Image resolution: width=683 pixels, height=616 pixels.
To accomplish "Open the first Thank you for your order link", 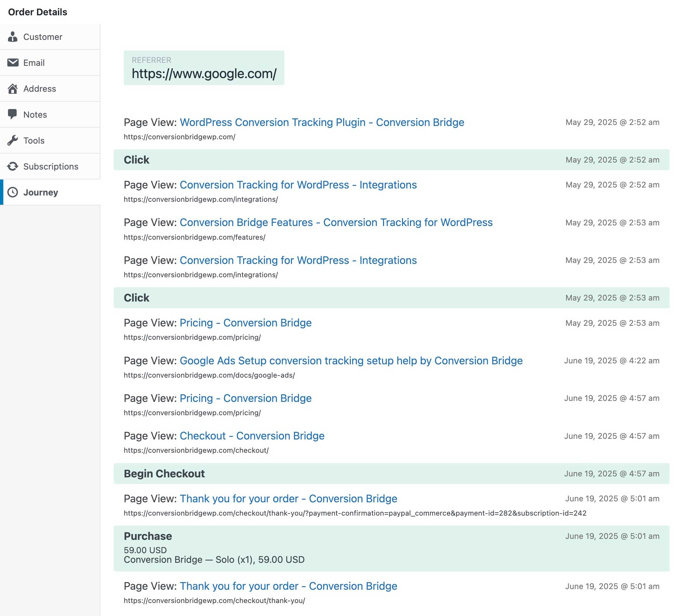I will pos(288,499).
